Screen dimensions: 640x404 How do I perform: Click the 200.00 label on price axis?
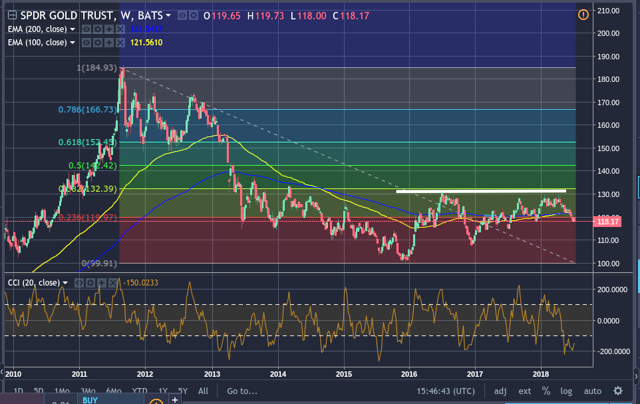click(608, 33)
